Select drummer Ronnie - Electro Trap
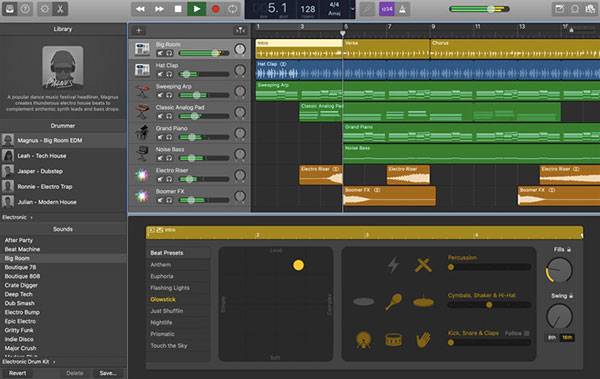This screenshot has height=379, width=600. click(63, 186)
